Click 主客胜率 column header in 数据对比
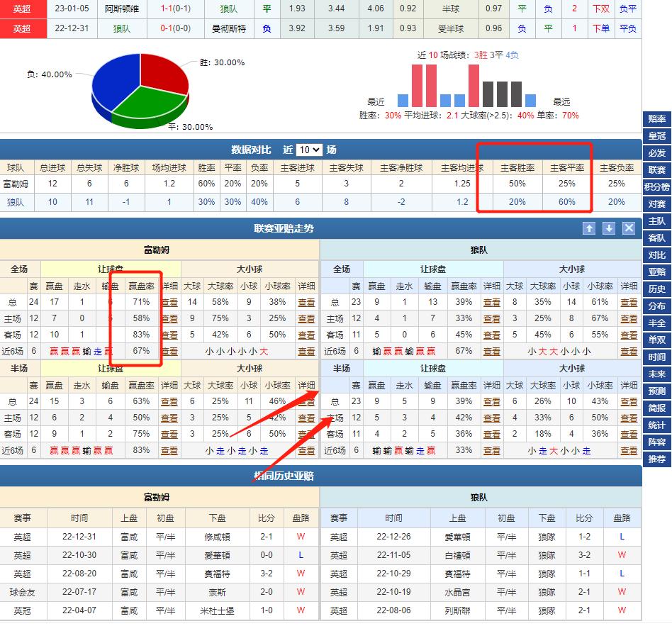 pos(517,167)
